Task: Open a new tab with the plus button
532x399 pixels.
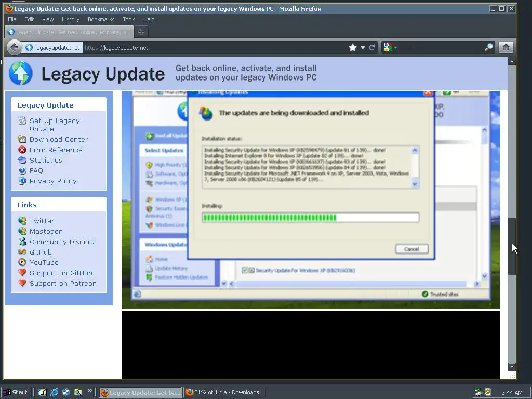Action: (x=141, y=32)
